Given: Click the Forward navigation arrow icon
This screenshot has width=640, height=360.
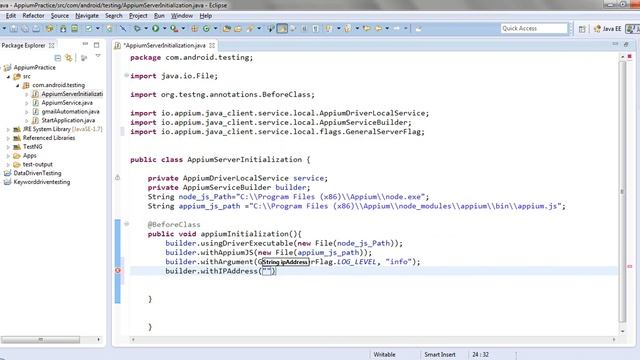Looking at the screenshot, I should click(397, 29).
